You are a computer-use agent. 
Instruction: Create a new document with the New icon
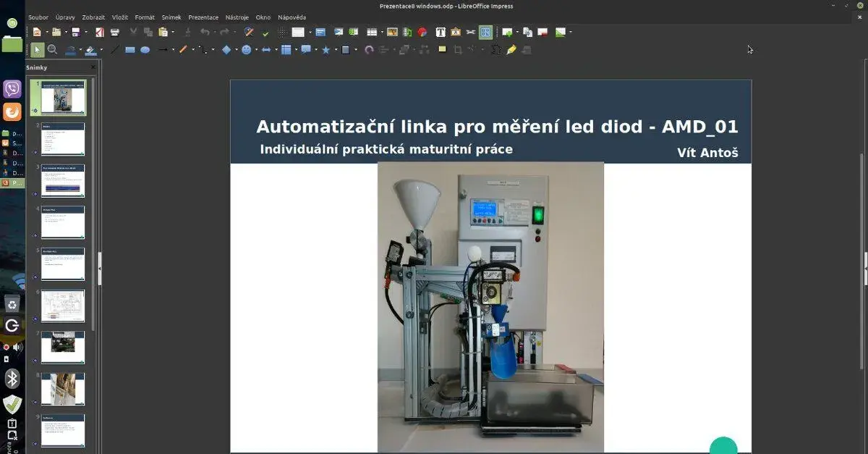coord(37,32)
